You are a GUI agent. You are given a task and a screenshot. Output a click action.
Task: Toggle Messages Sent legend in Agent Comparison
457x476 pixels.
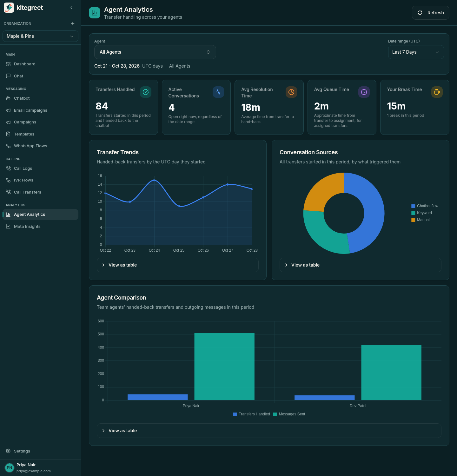pos(289,414)
